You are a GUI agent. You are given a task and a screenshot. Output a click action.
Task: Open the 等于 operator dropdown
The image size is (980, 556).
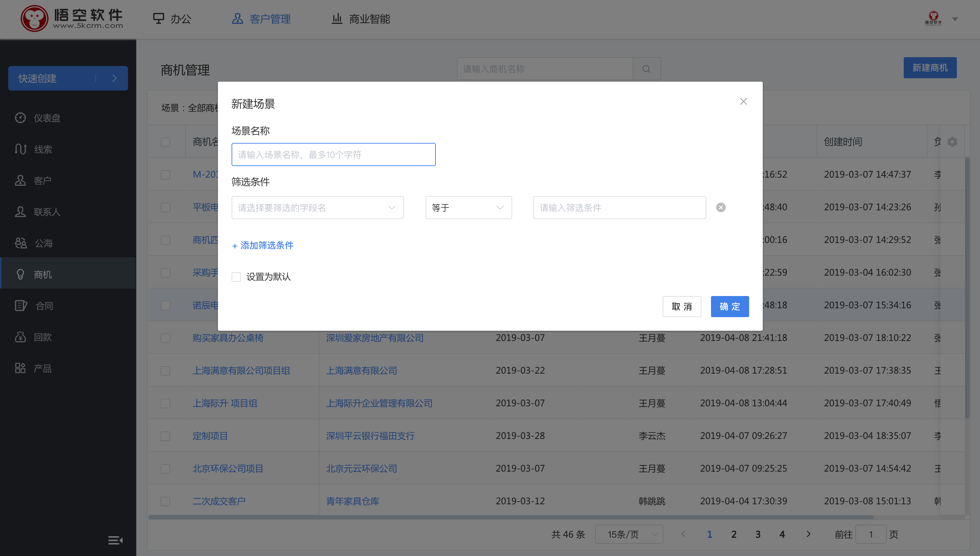[469, 207]
